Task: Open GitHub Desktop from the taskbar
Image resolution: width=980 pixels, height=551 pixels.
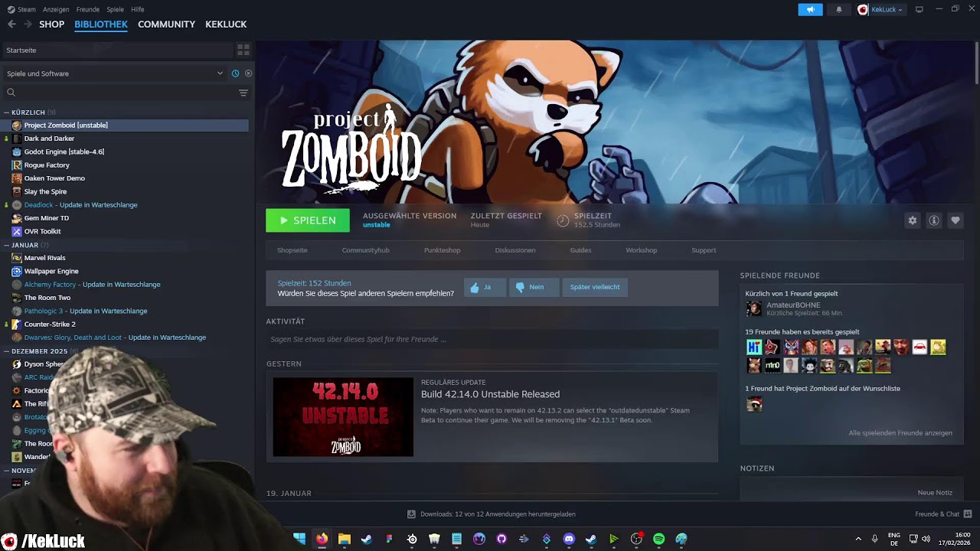Action: 501,539
